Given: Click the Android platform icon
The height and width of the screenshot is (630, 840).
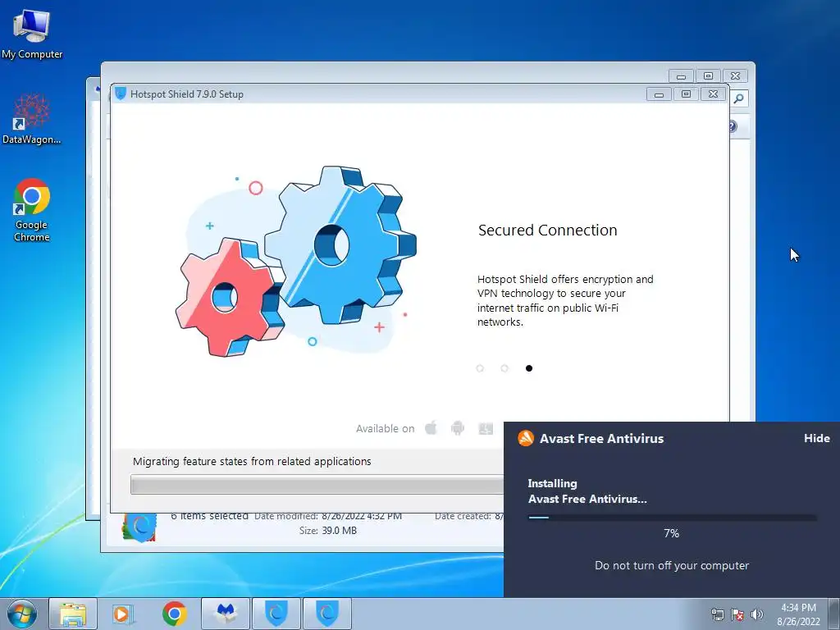Looking at the screenshot, I should pyautogui.click(x=458, y=428).
